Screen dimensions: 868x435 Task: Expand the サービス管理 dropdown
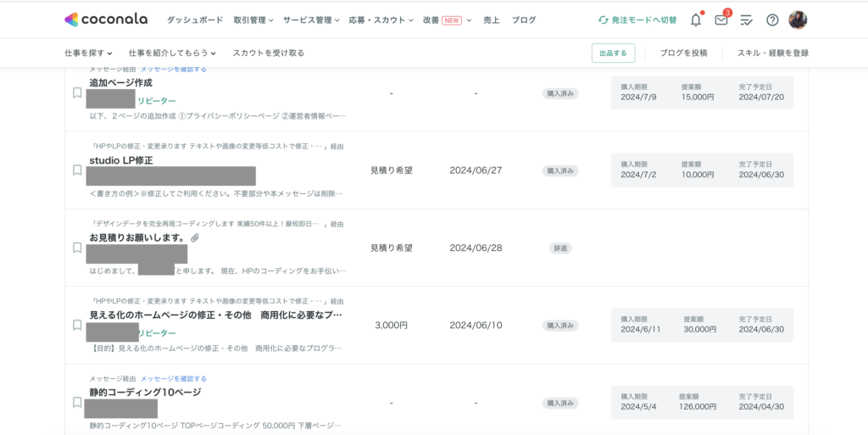311,20
